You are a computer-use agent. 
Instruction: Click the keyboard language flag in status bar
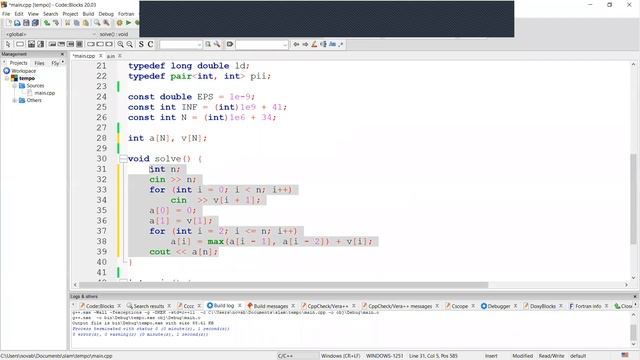pos(625,356)
